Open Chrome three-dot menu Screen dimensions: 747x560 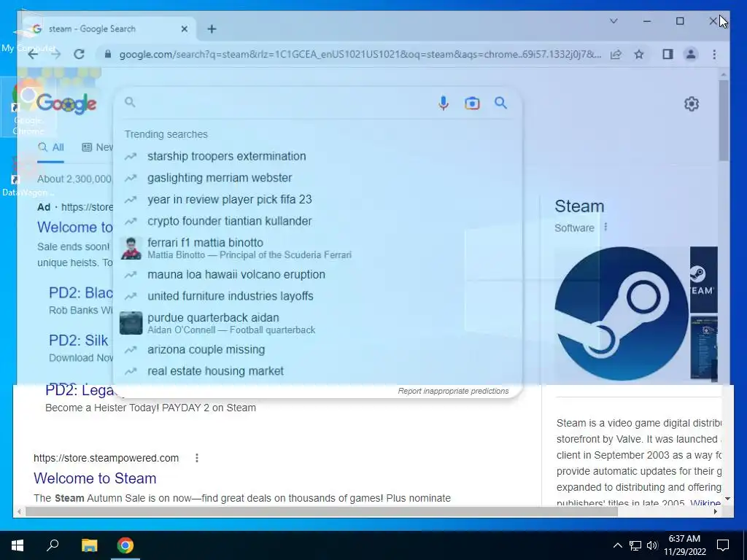(714, 54)
